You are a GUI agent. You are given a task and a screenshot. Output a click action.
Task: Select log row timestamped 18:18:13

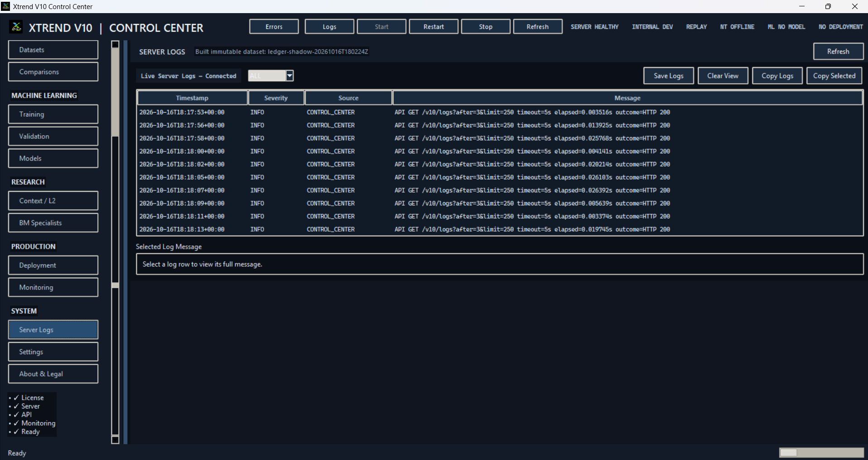coord(500,229)
